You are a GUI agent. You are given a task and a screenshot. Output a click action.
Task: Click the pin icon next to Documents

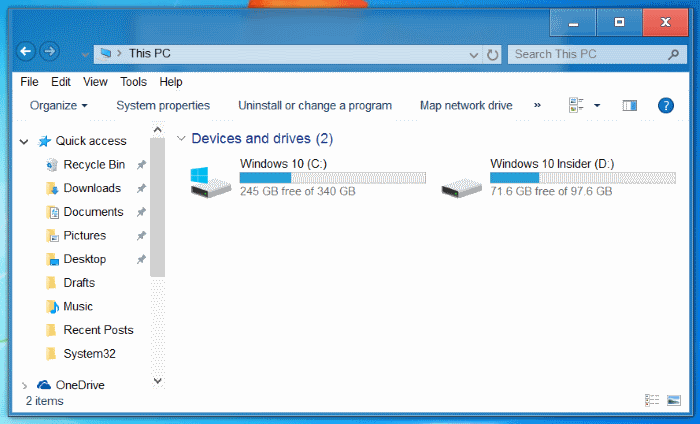tap(141, 212)
